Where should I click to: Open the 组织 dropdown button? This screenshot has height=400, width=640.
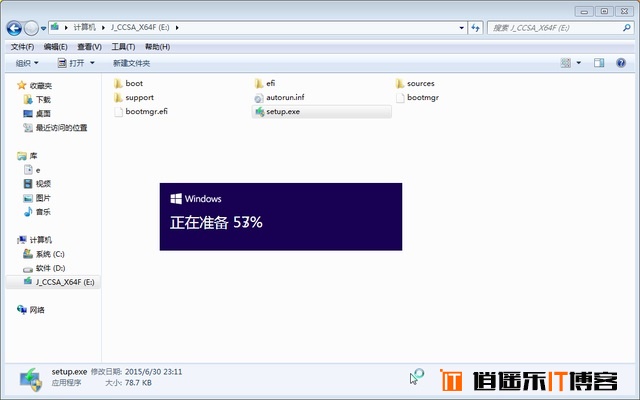click(27, 63)
